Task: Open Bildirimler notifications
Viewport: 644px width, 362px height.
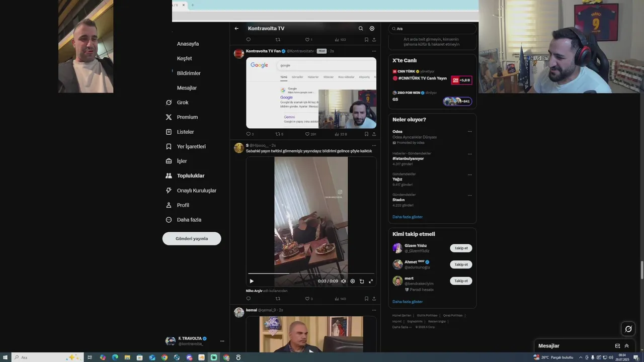Action: click(x=188, y=73)
